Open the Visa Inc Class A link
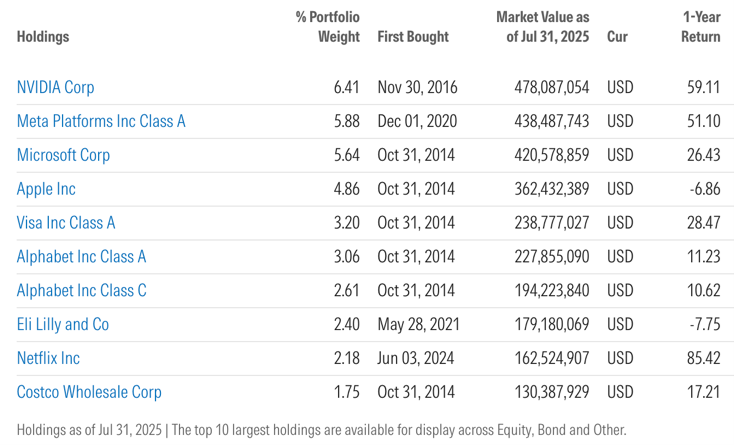734x445 pixels. tap(66, 223)
